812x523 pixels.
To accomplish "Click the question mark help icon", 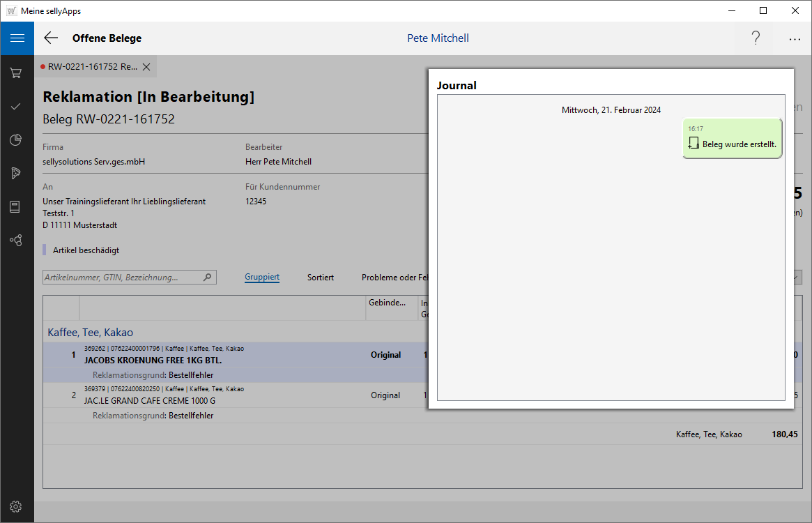I will pyautogui.click(x=756, y=38).
